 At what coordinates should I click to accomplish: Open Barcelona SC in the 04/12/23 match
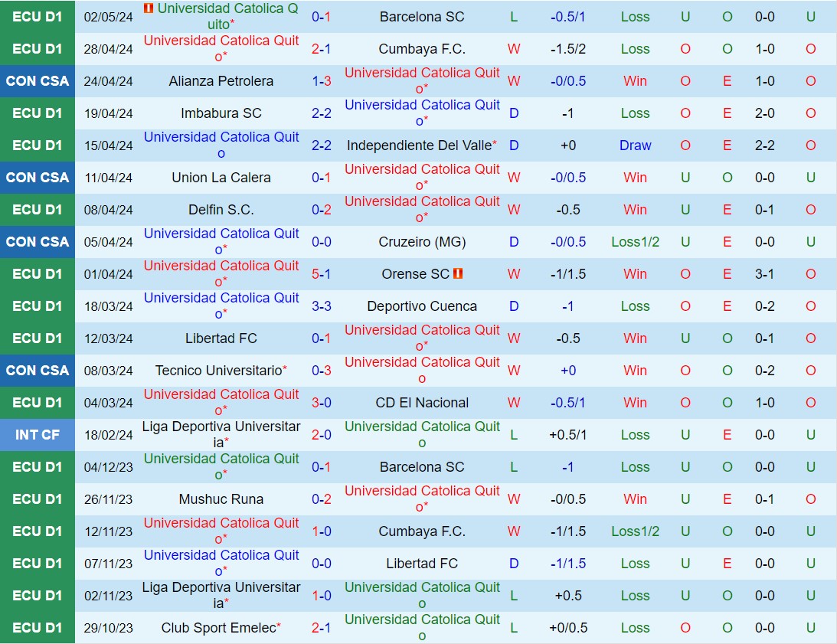[x=422, y=466]
